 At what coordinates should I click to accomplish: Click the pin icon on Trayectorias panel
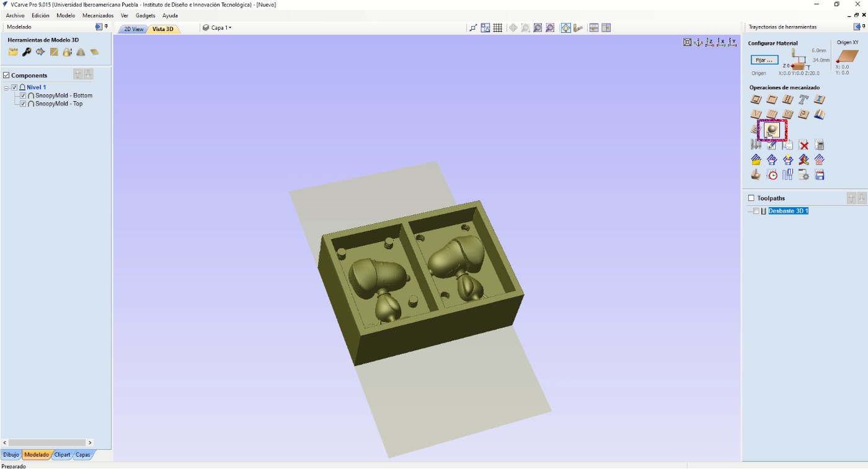click(864, 27)
